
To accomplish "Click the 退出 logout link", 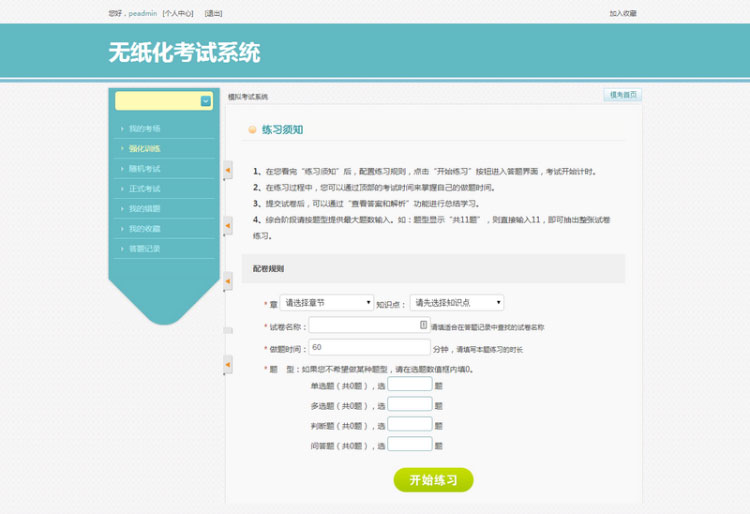I will (x=213, y=13).
